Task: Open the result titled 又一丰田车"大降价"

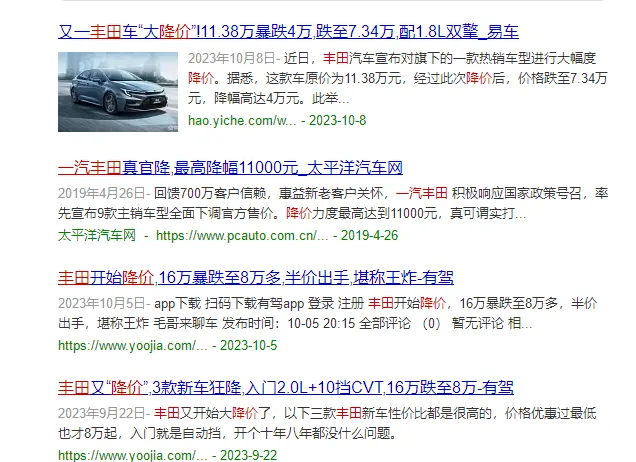Action: 288,32
